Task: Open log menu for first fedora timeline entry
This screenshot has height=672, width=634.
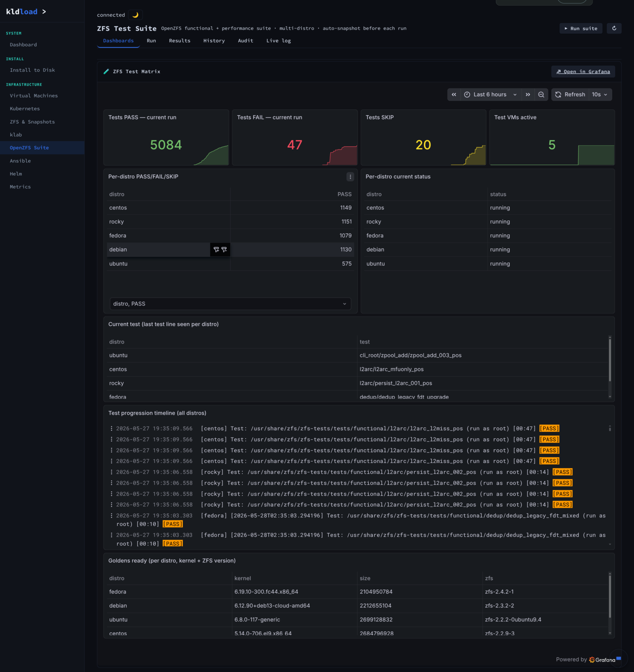Action: pyautogui.click(x=111, y=515)
